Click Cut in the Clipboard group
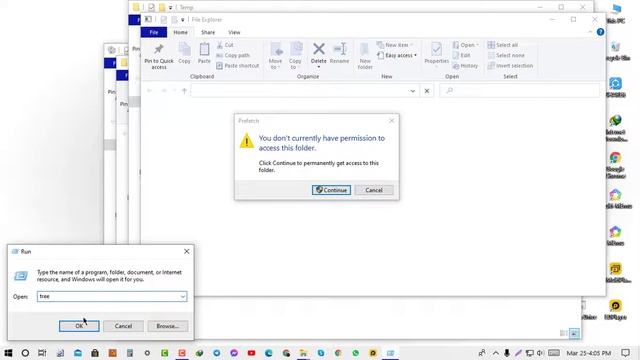Screen dimensions: 640x360 (225, 45)
